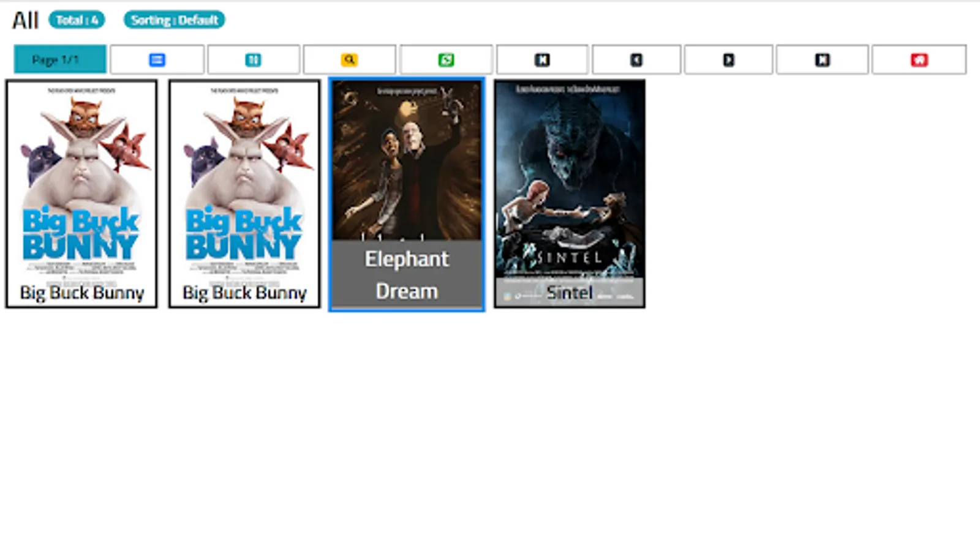Click the green refresh icon
Image resolution: width=980 pixels, height=551 pixels.
tap(446, 59)
